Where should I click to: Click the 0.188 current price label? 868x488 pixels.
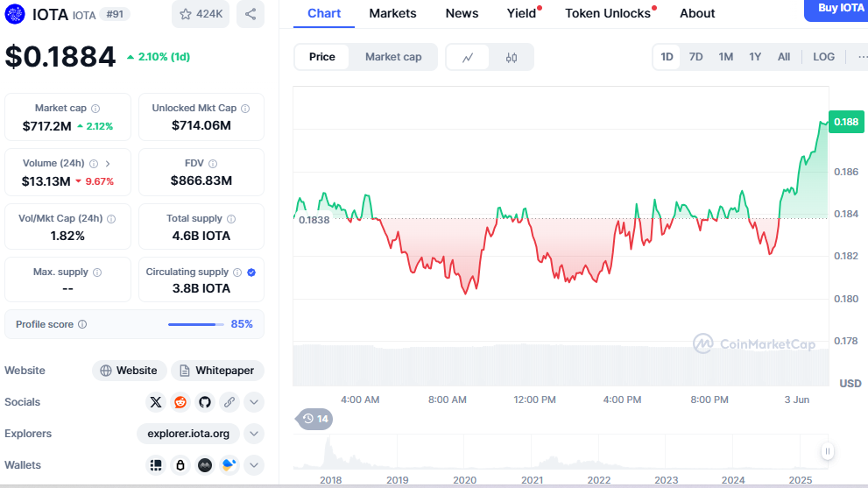click(846, 122)
